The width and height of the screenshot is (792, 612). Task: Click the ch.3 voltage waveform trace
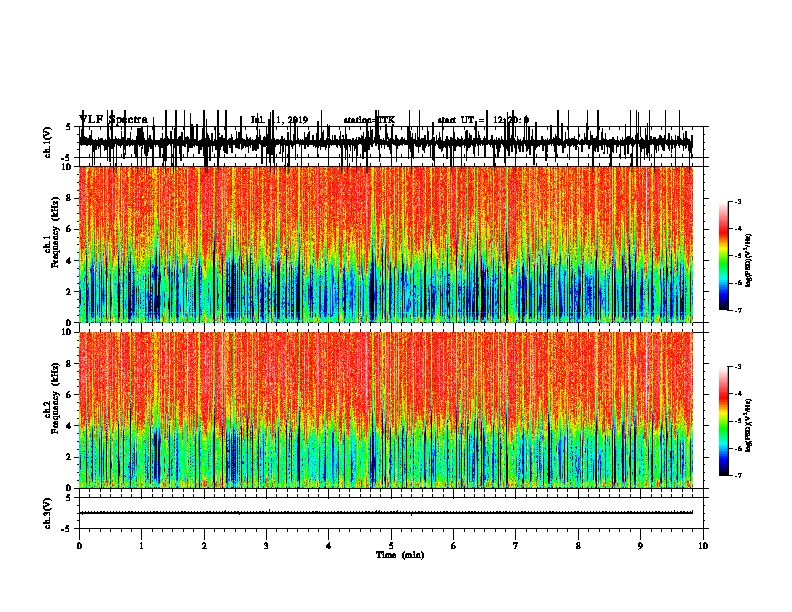pos(386,513)
